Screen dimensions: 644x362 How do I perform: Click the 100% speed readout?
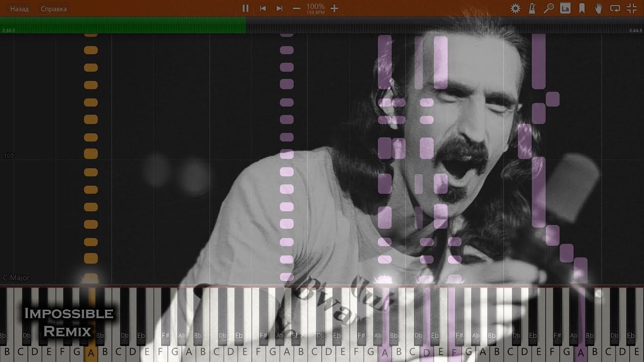coord(315,7)
